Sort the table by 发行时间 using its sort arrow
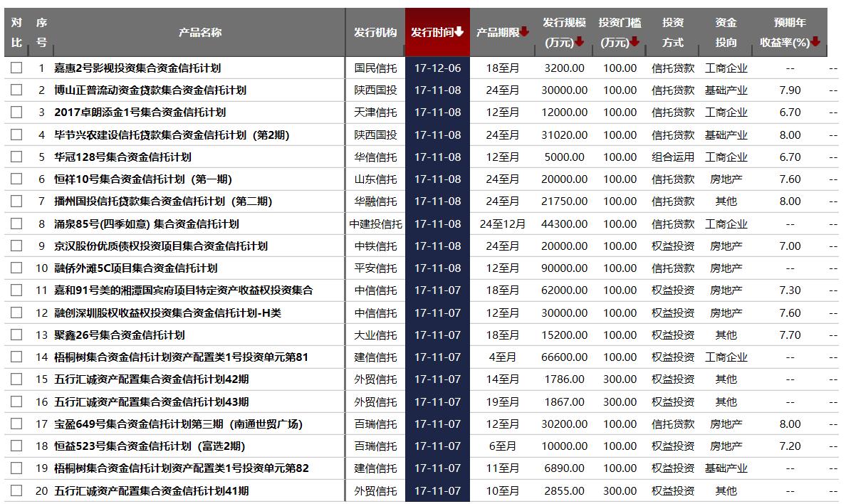Image resolution: width=846 pixels, height=504 pixels. click(x=461, y=32)
